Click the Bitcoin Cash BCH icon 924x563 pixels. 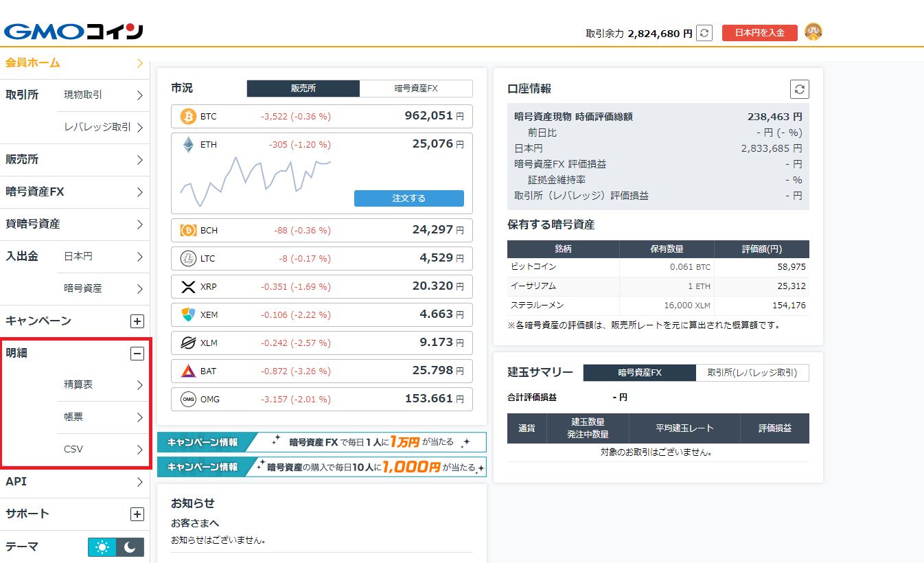(188, 230)
